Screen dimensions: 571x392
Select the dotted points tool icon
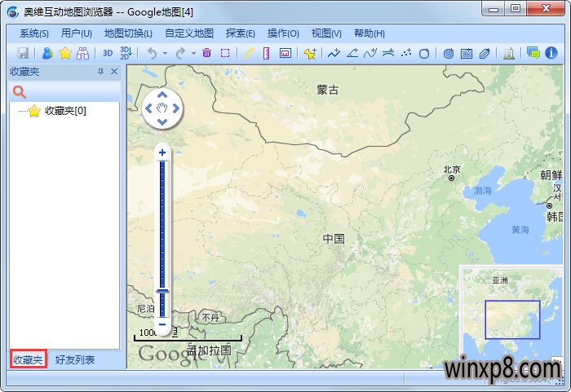(x=406, y=53)
